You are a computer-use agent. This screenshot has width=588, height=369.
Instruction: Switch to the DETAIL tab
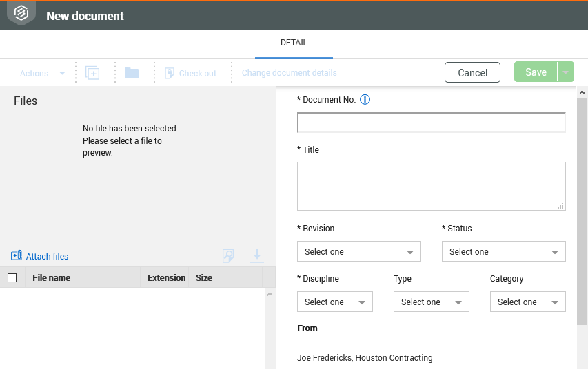(294, 43)
